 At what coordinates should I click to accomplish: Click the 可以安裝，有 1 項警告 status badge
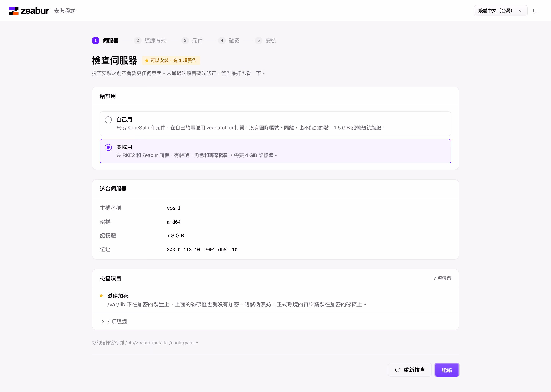(x=171, y=60)
